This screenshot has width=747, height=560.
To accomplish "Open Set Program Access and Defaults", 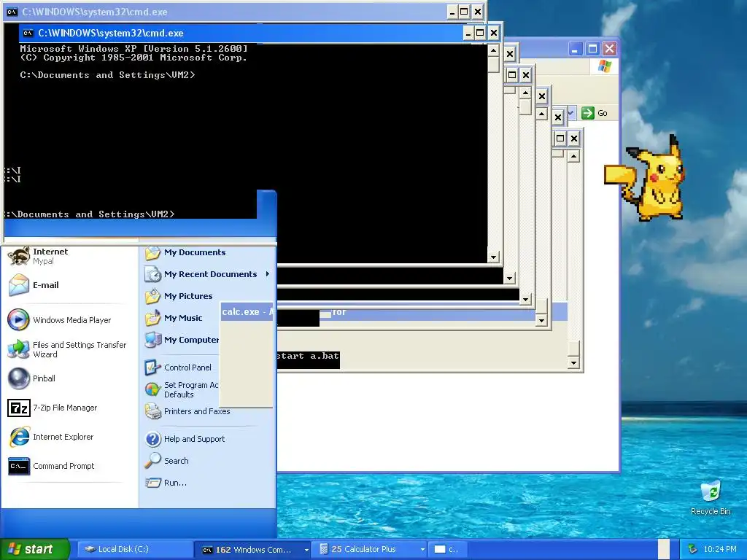I will 182,389.
